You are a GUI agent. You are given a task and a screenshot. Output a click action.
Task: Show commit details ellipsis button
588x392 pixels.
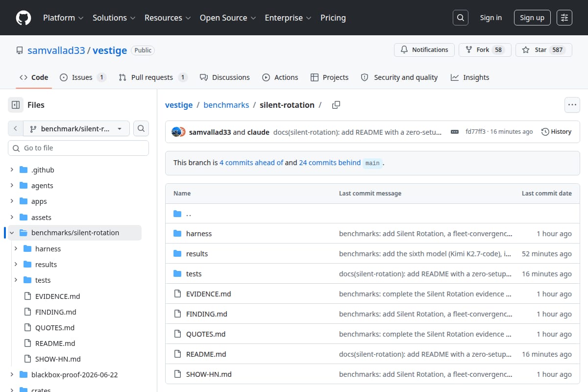[455, 132]
